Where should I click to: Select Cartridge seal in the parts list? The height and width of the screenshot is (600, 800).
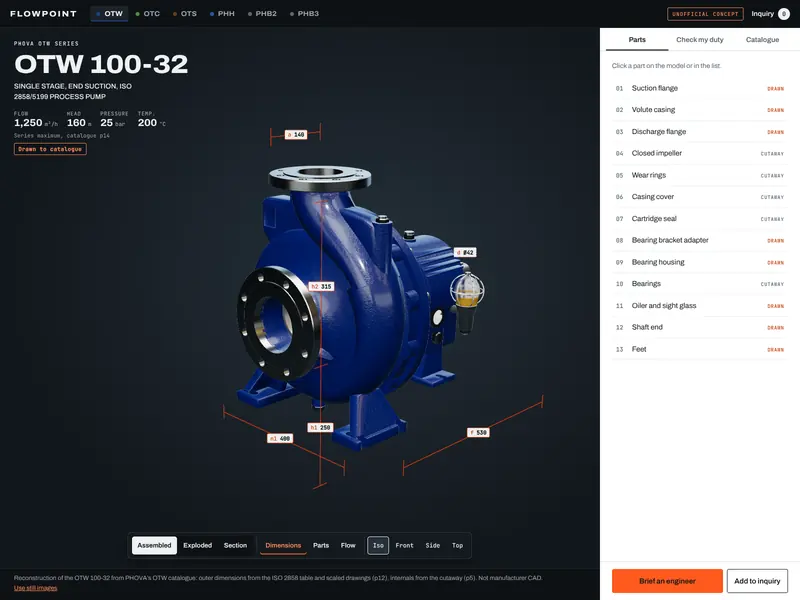pyautogui.click(x=699, y=218)
